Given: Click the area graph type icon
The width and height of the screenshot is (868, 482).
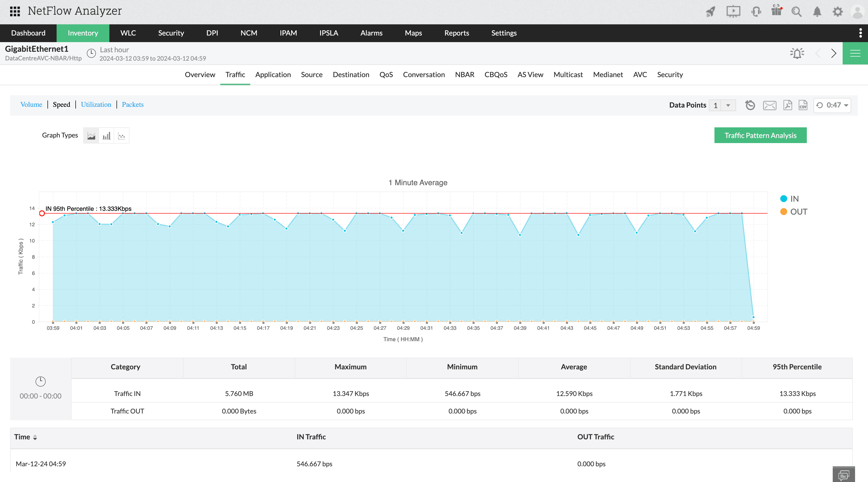Looking at the screenshot, I should 91,135.
